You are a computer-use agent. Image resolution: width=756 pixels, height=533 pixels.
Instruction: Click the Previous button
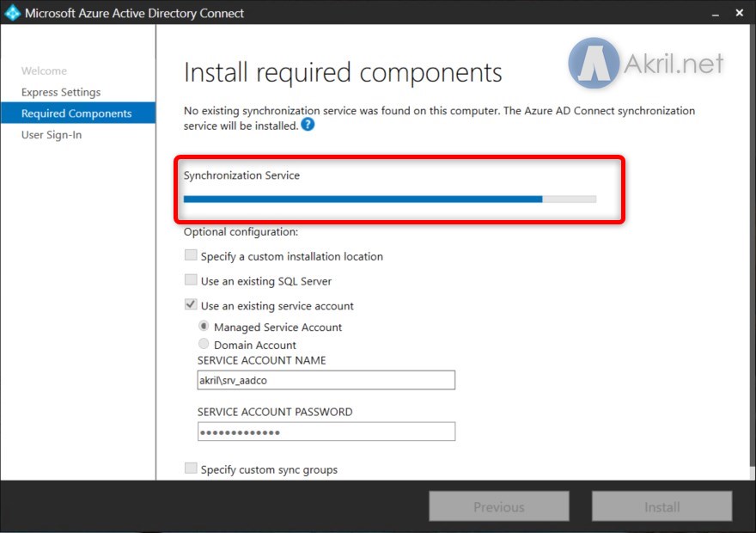click(499, 506)
